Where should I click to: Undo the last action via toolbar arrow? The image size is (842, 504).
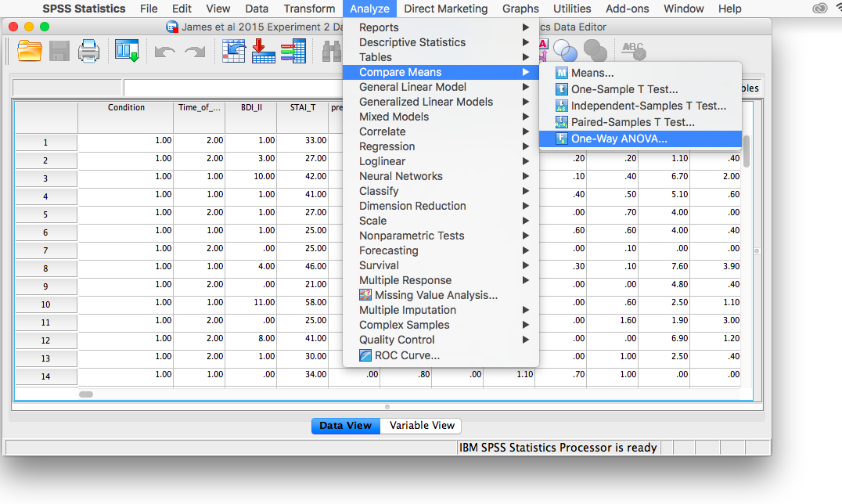(165, 52)
